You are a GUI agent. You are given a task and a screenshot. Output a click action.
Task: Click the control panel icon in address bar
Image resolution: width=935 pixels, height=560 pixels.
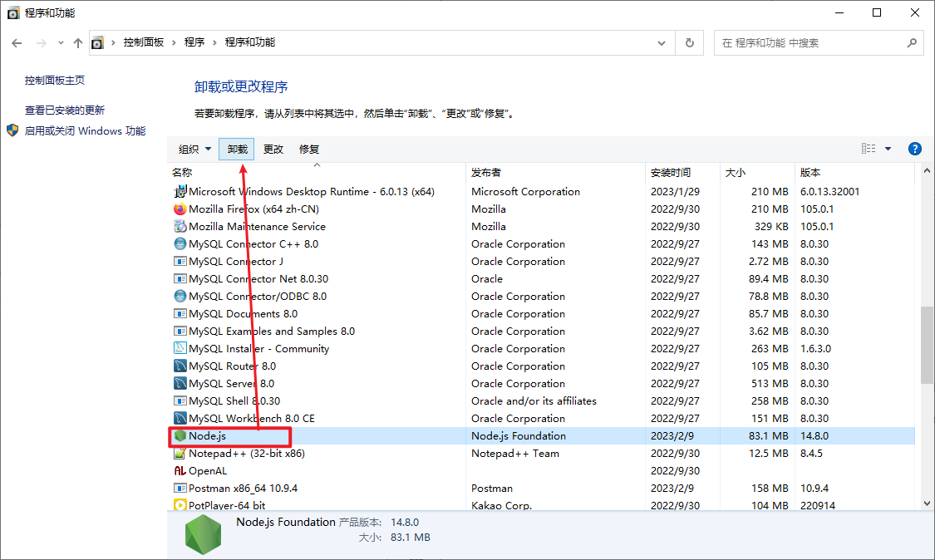coord(98,43)
